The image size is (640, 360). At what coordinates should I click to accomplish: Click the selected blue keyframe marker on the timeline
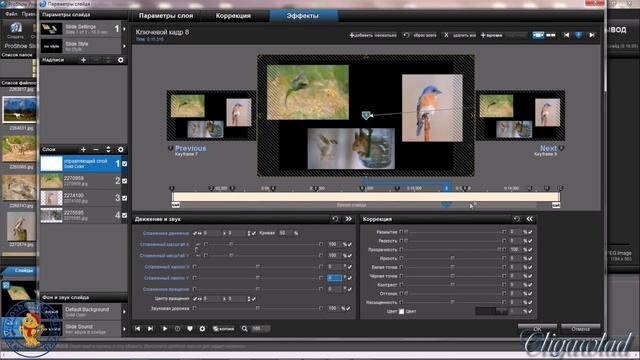pos(446,187)
